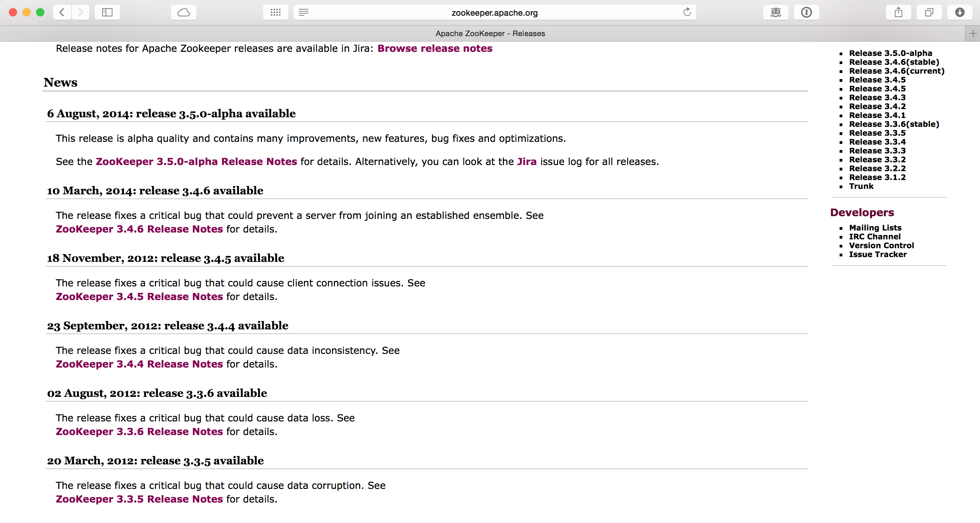The width and height of the screenshot is (980, 523).
Task: Open Browse release notes link
Action: point(434,48)
